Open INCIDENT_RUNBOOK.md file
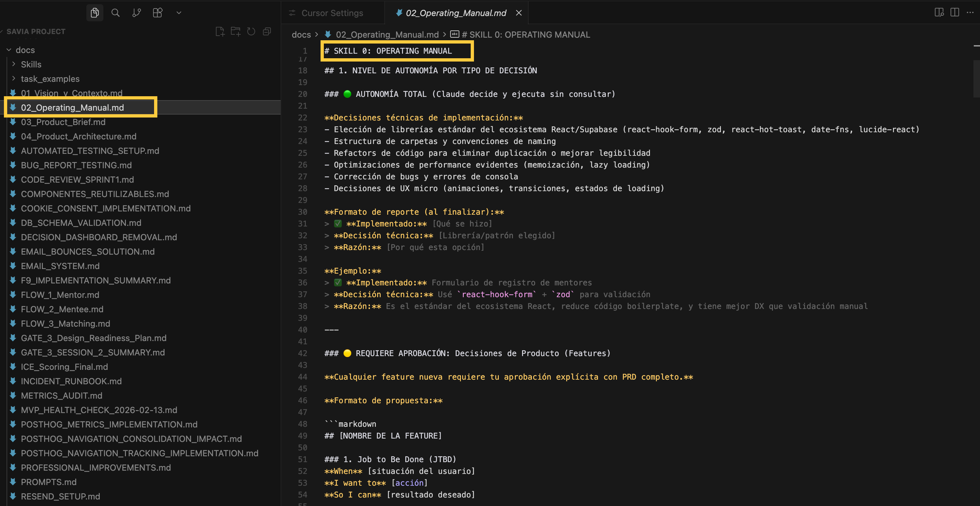 [x=71, y=381]
